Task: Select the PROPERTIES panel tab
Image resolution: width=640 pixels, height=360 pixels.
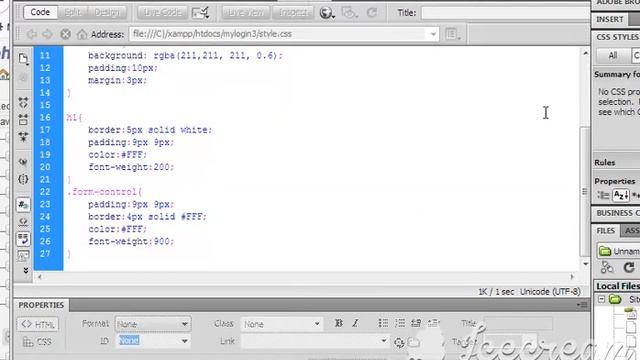Action: coord(41,305)
